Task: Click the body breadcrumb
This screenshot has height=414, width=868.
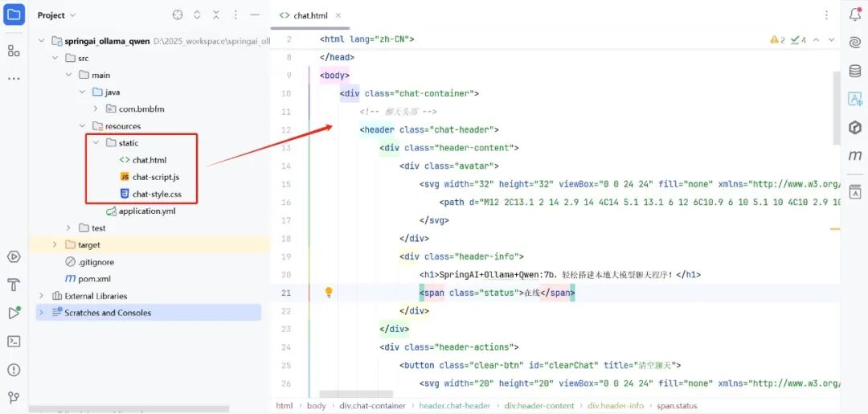Action: (316, 406)
